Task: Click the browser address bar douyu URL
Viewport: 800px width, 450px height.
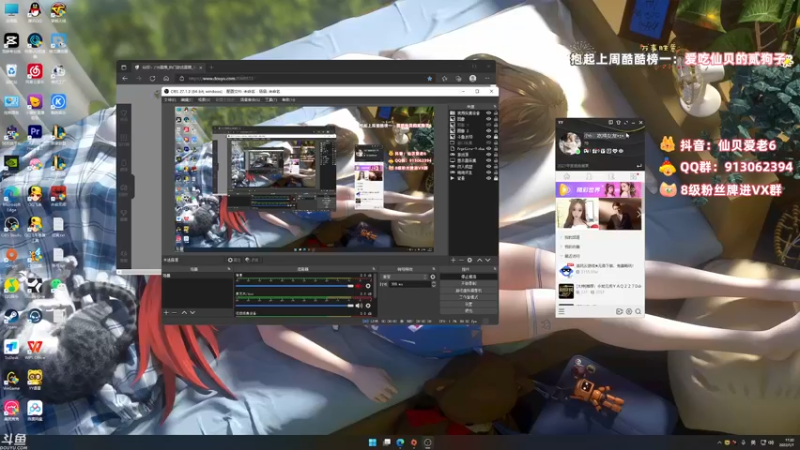Action: (x=219, y=79)
